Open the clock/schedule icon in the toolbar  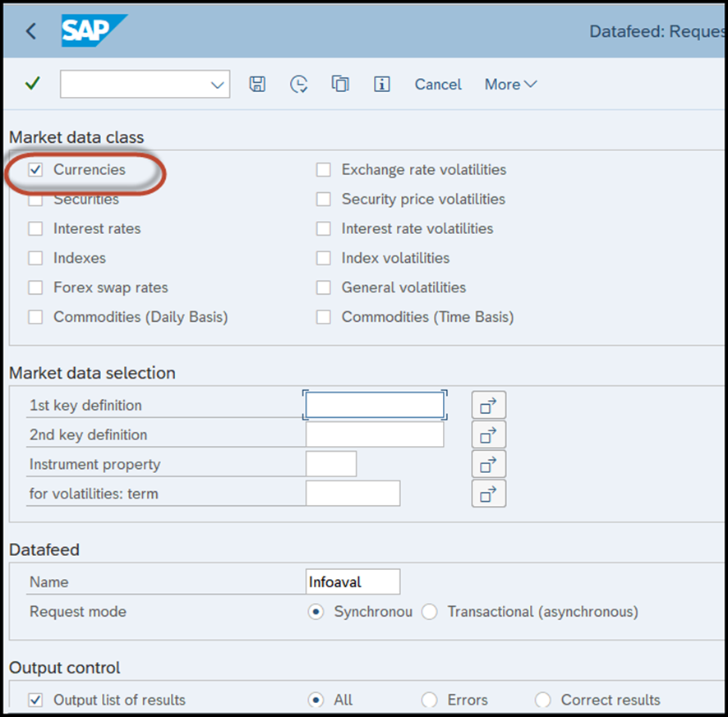point(298,84)
